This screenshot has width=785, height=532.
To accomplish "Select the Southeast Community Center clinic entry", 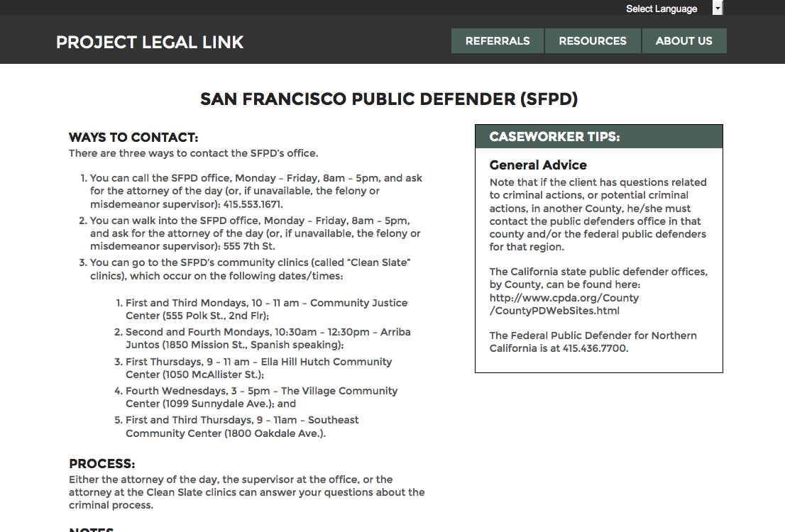I will pyautogui.click(x=242, y=426).
